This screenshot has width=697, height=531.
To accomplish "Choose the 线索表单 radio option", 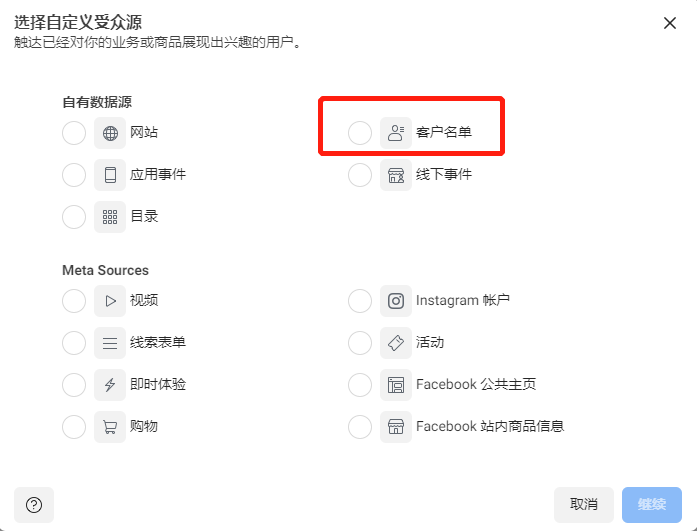I will [x=74, y=343].
